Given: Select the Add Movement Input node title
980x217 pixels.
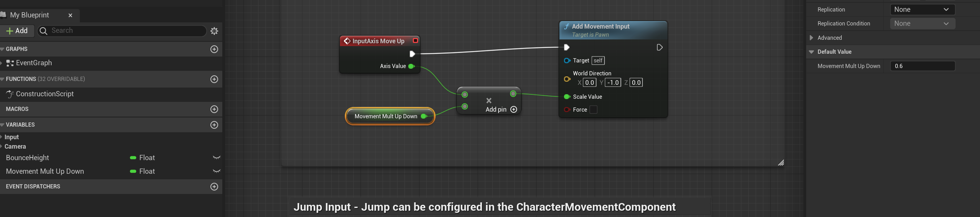Looking at the screenshot, I should [x=600, y=26].
